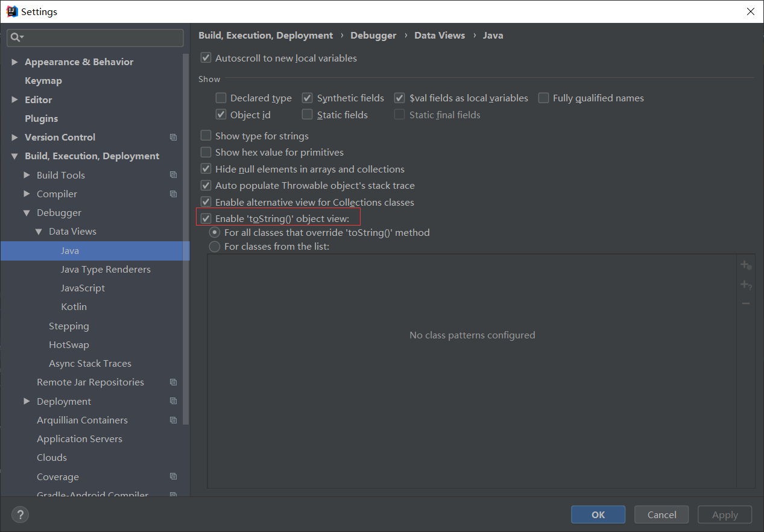The height and width of the screenshot is (532, 764).
Task: Click the IntelliJ logo in the title bar
Action: pos(11,11)
